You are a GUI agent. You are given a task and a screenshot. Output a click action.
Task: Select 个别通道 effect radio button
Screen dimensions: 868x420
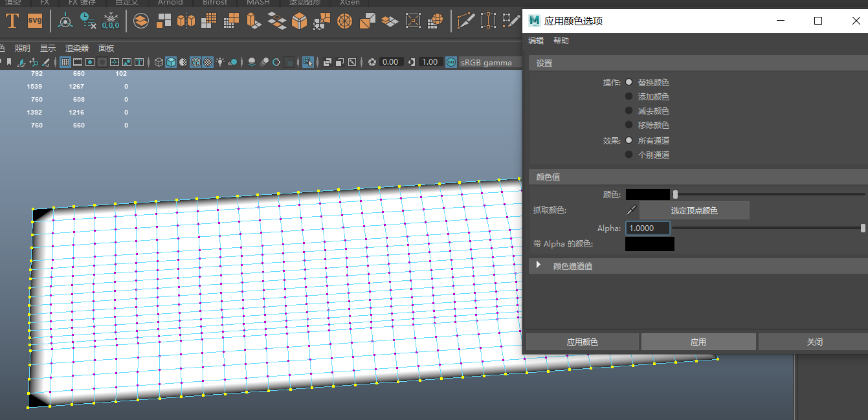(x=629, y=155)
